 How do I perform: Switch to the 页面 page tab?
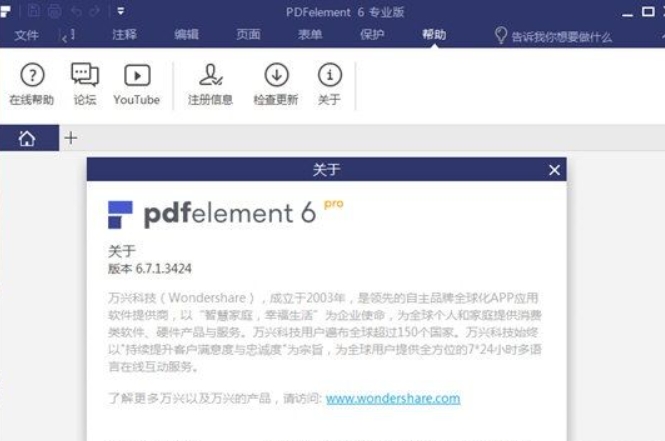click(248, 34)
